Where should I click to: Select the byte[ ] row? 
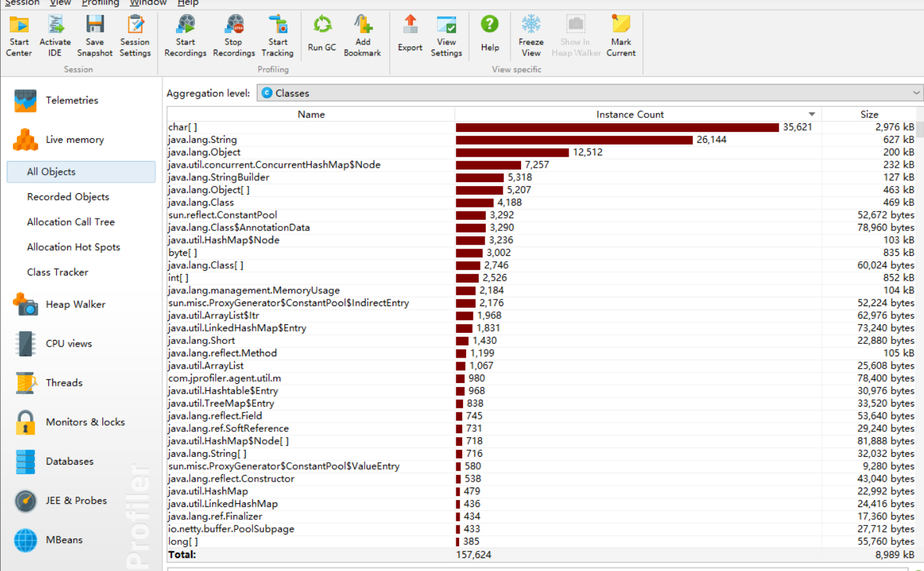(542, 253)
